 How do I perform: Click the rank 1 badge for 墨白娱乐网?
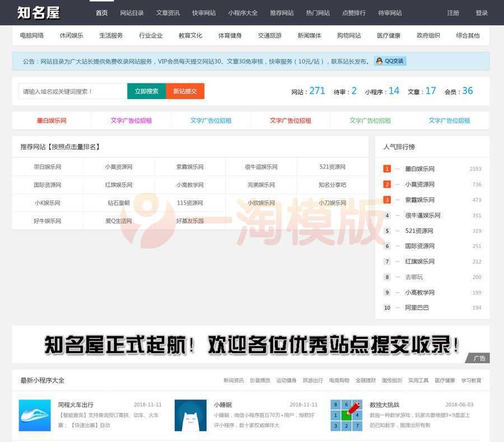tap(387, 169)
